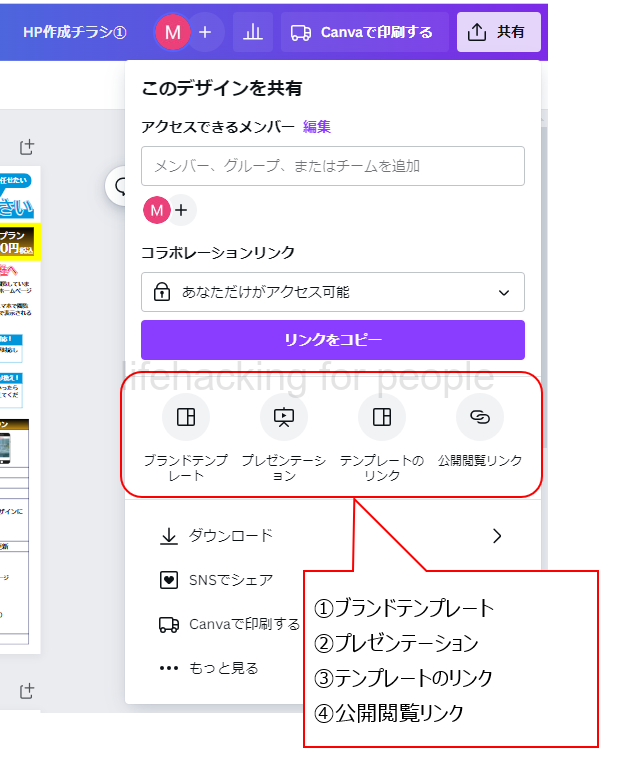
Task: Click the Brand Template (ブランドテンプレート) icon
Action: click(185, 418)
